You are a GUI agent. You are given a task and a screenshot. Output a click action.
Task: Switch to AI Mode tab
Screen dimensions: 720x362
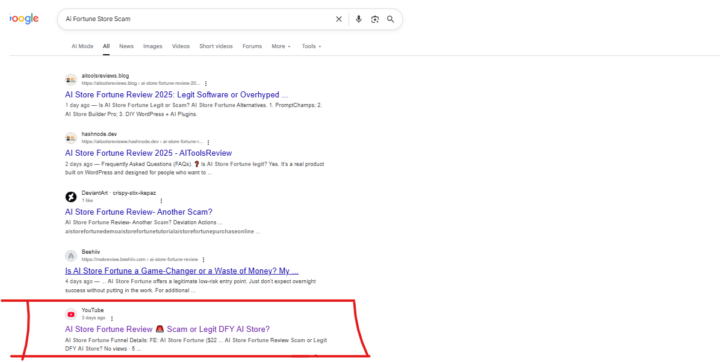click(82, 46)
